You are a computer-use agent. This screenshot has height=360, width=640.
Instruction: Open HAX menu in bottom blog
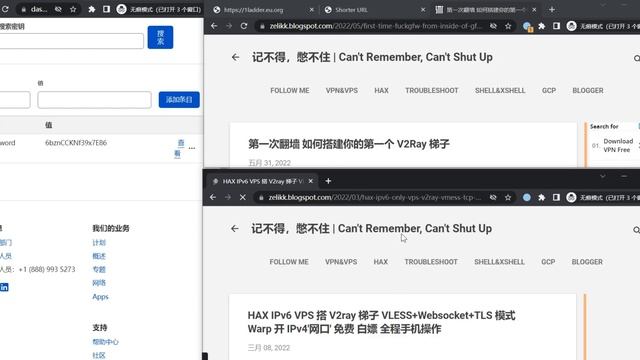(x=380, y=262)
